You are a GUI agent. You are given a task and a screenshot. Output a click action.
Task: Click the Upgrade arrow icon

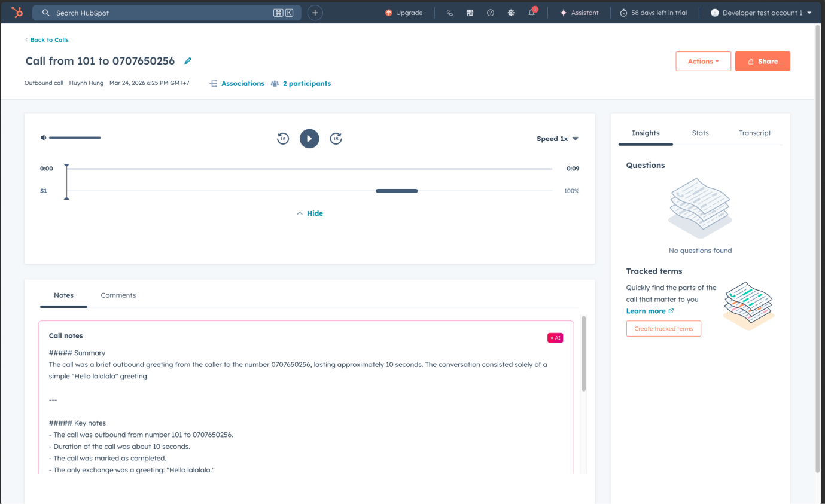point(389,13)
